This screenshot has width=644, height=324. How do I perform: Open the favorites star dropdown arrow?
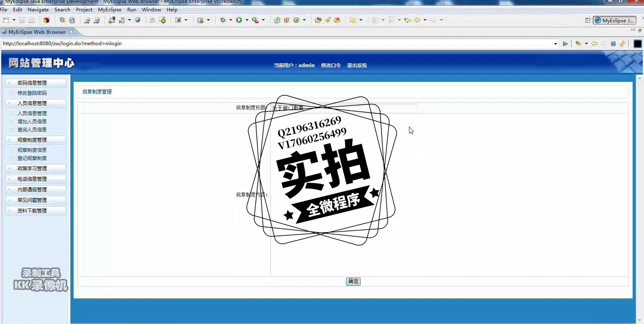(586, 44)
